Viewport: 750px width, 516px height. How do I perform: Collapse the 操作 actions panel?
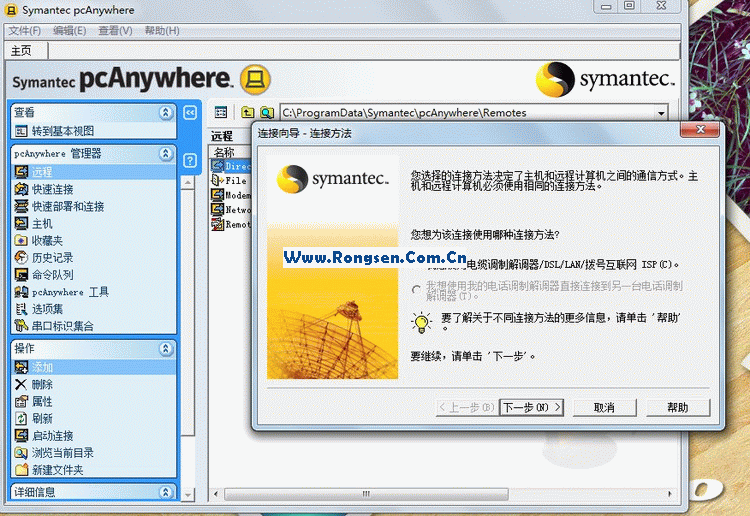166,349
